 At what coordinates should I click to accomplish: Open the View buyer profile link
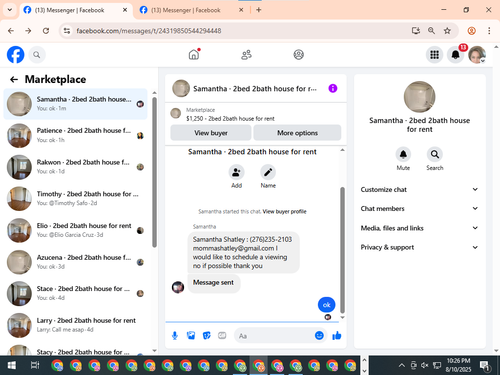[284, 211]
